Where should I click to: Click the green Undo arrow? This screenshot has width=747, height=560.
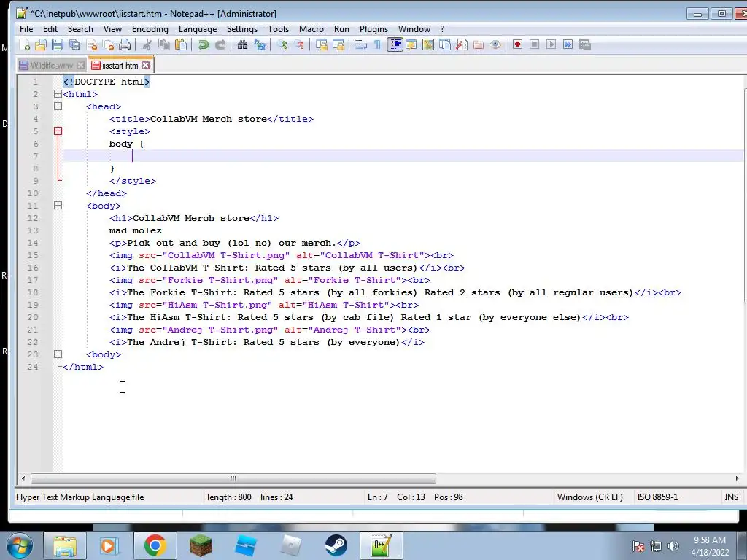(x=204, y=44)
